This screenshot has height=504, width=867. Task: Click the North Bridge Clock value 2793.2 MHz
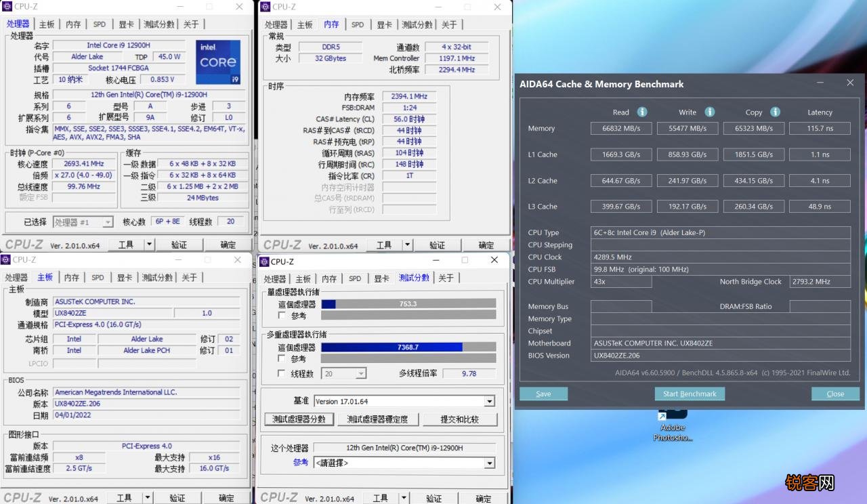pyautogui.click(x=820, y=282)
